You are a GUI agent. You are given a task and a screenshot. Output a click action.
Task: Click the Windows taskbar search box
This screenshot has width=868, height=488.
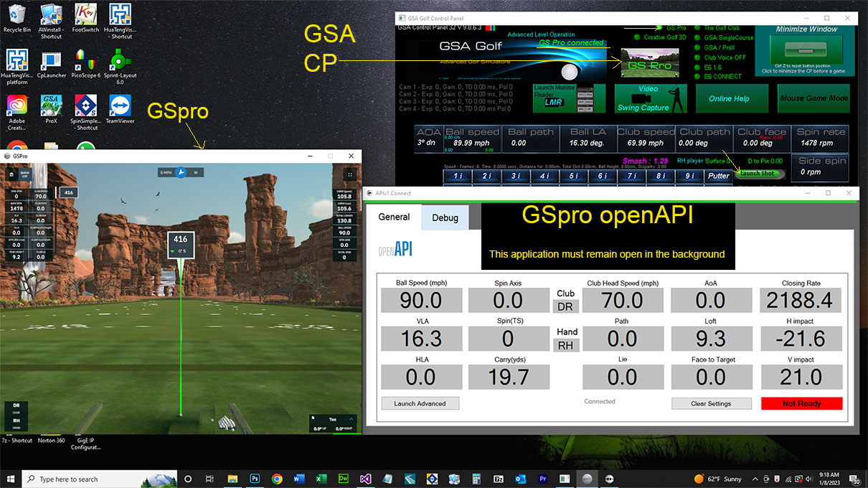pos(99,479)
